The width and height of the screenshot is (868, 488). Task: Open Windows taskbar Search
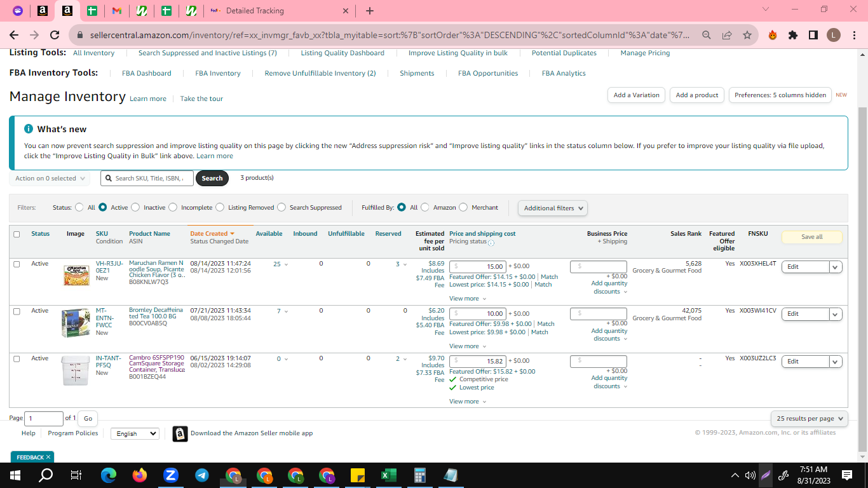tap(46, 475)
